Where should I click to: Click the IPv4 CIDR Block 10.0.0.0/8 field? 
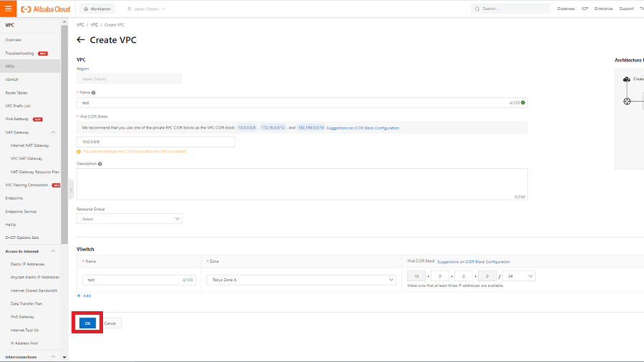[x=155, y=142]
